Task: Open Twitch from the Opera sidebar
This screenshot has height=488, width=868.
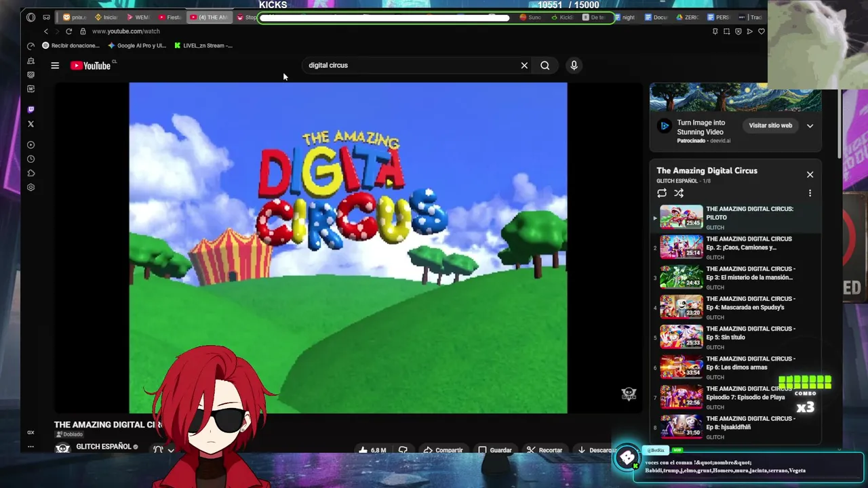Action: 31,109
